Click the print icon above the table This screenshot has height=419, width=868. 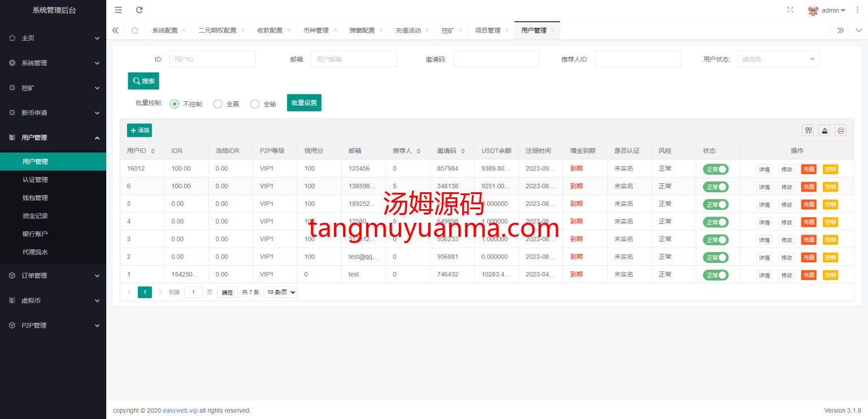pyautogui.click(x=840, y=131)
